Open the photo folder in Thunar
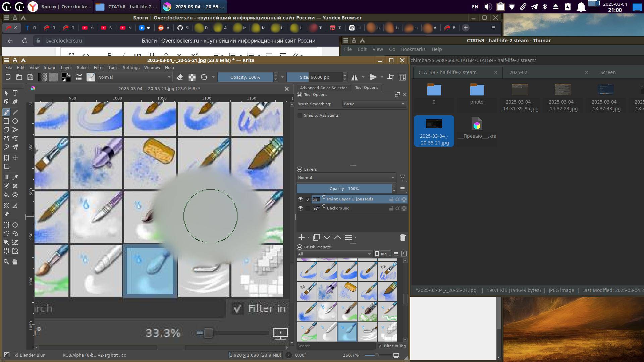 pyautogui.click(x=477, y=94)
